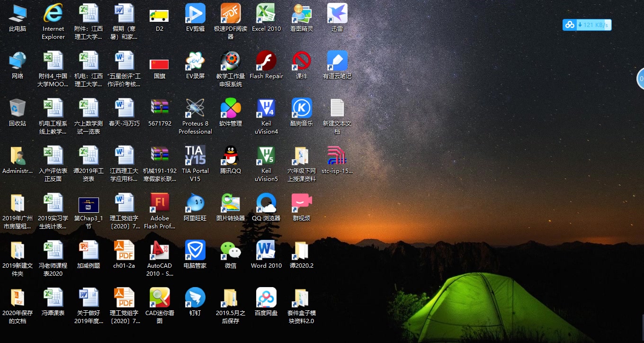The image size is (644, 343).
Task: Open the 阿里旺旺 icon
Action: coord(195,203)
